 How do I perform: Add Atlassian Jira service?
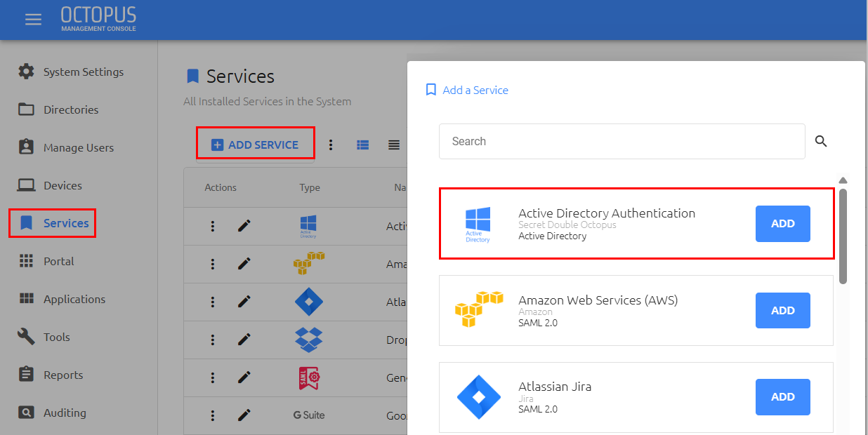click(x=783, y=397)
